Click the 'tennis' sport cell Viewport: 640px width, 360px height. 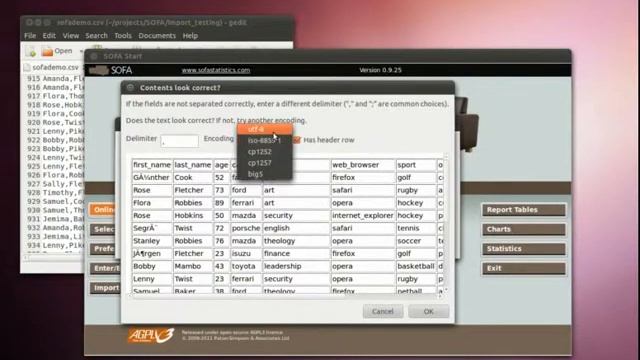tap(416, 228)
